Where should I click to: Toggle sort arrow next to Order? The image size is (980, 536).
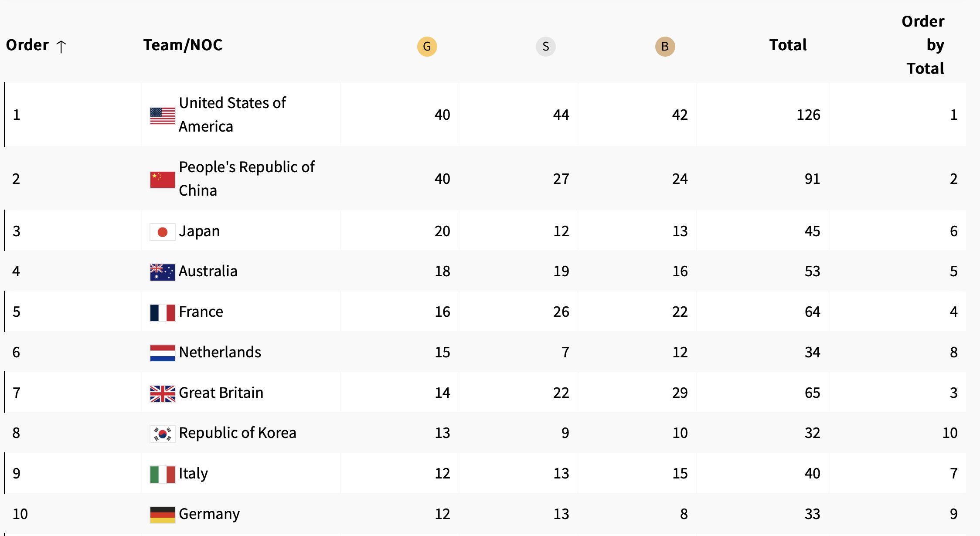tap(61, 47)
